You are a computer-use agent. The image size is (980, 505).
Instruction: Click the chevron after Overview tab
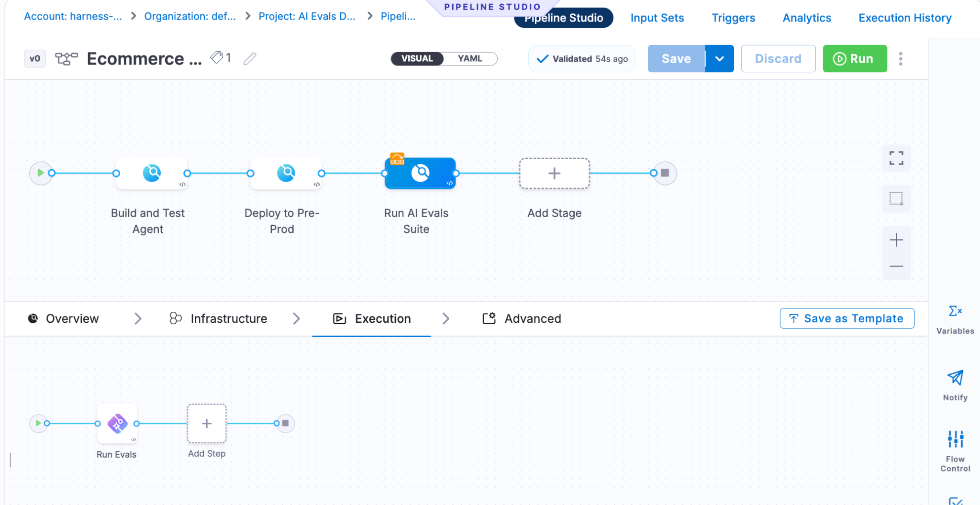138,318
